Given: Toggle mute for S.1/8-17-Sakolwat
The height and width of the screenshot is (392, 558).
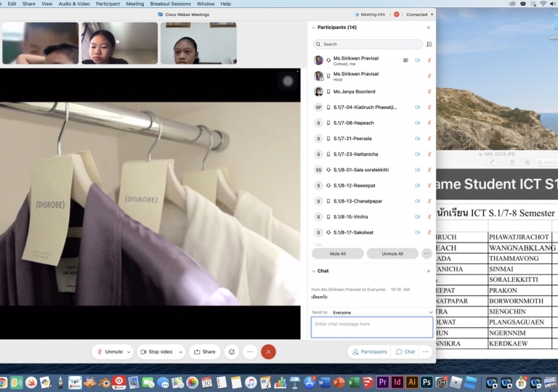Looking at the screenshot, I should coord(429,232).
